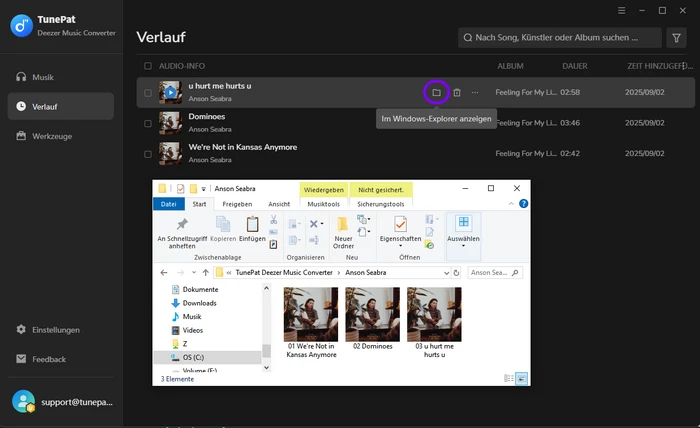Image resolution: width=700 pixels, height=428 pixels.
Task: Switch to the Freigeben ribbon tab
Action: pyautogui.click(x=237, y=204)
